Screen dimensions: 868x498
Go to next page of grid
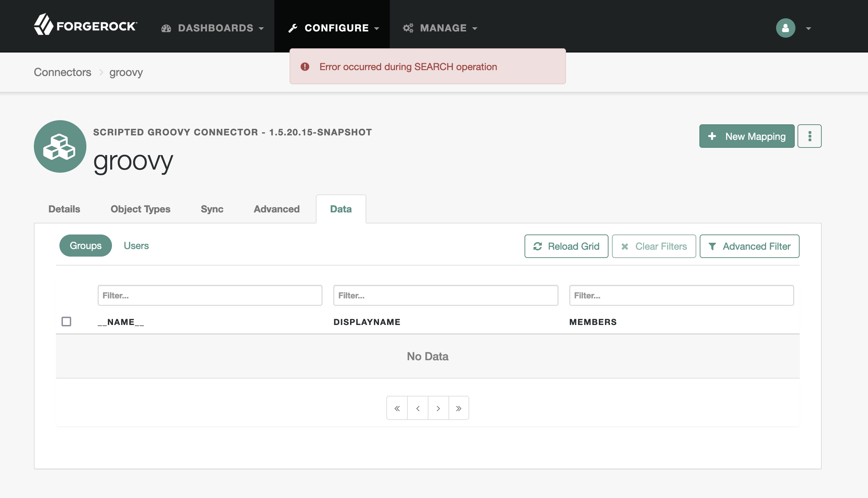click(438, 408)
